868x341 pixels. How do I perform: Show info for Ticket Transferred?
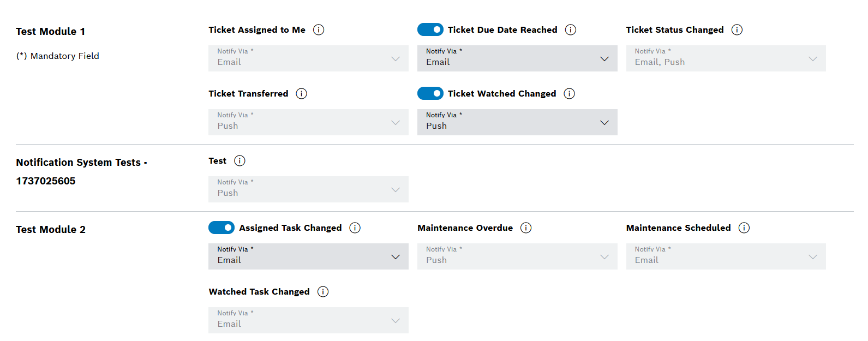point(301,94)
